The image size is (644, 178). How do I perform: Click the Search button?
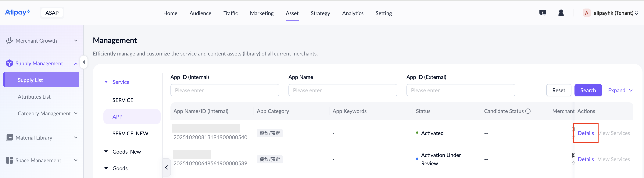[588, 90]
